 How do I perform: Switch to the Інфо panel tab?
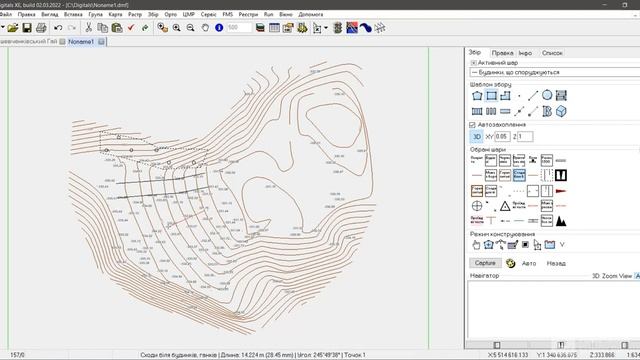pos(525,53)
